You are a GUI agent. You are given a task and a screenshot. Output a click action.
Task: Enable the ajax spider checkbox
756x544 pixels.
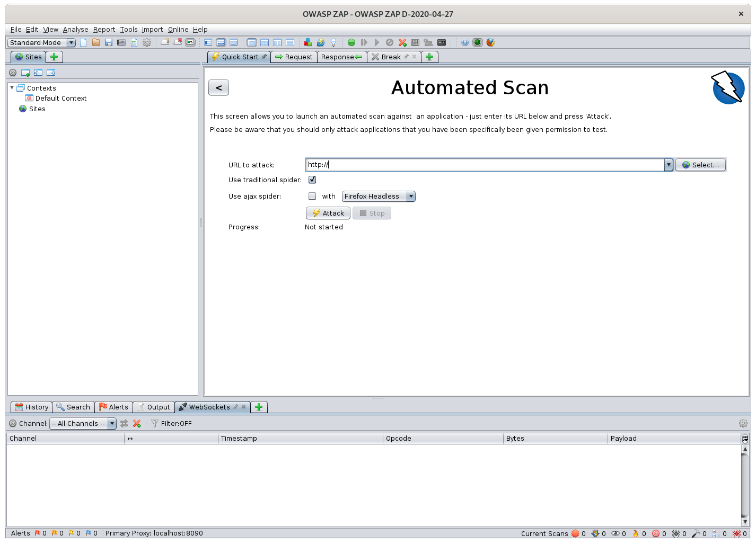coord(312,196)
